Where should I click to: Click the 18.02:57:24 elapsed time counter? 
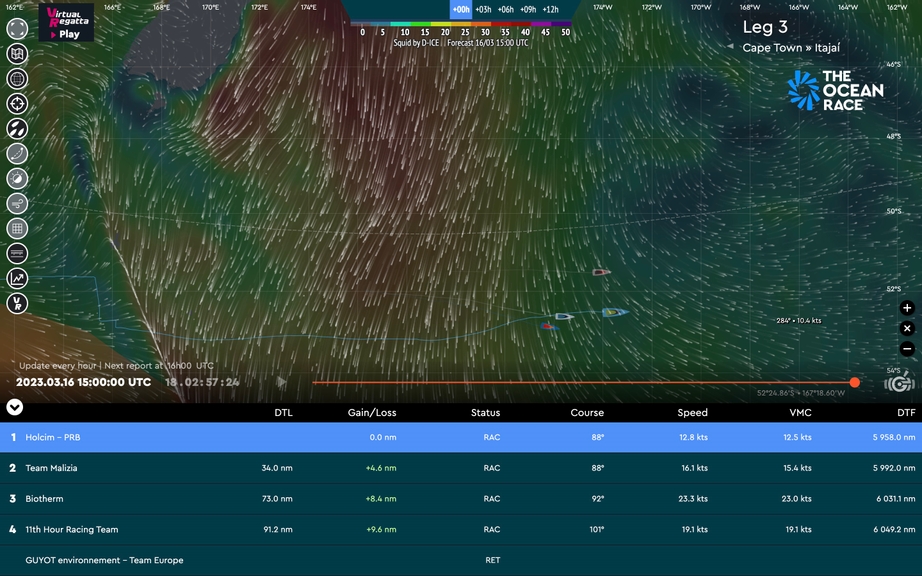pos(202,382)
